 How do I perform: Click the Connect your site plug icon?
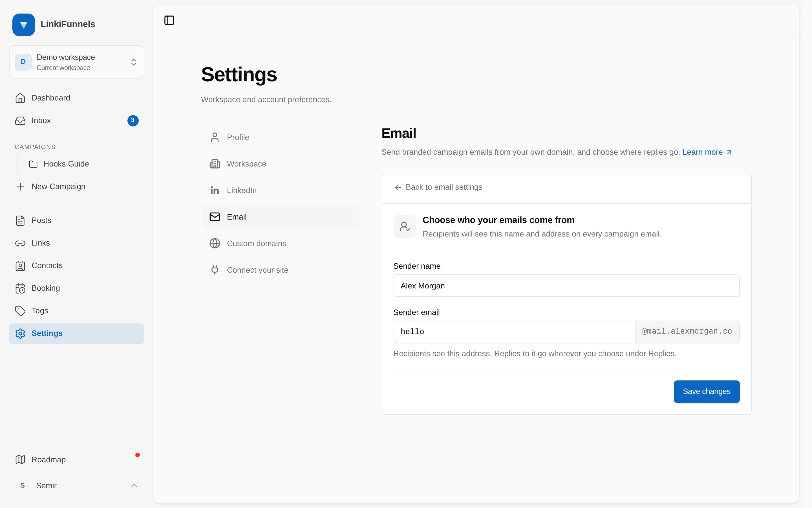[215, 270]
